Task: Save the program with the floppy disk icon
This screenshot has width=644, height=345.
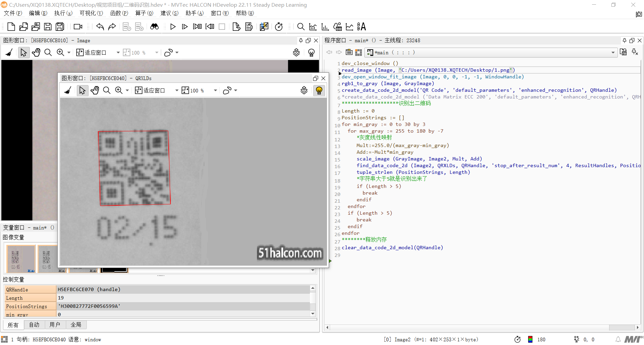Action: tap(48, 27)
